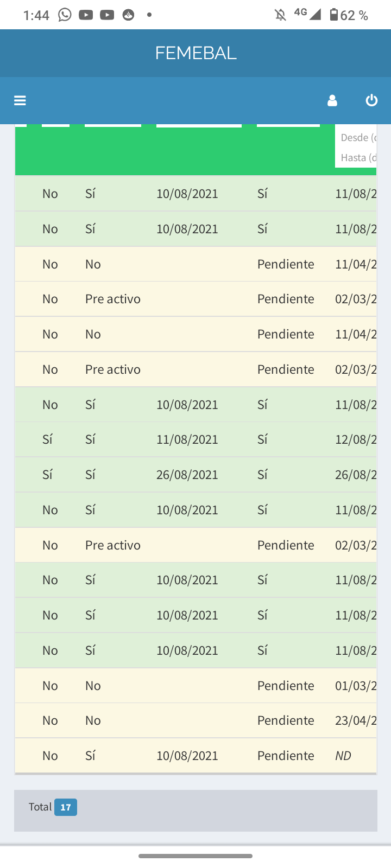Open the user profile icon

click(332, 100)
